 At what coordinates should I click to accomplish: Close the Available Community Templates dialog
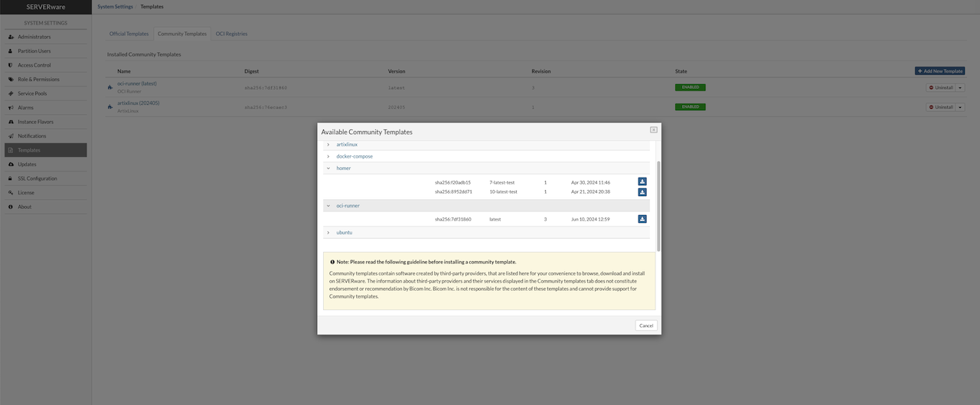653,130
